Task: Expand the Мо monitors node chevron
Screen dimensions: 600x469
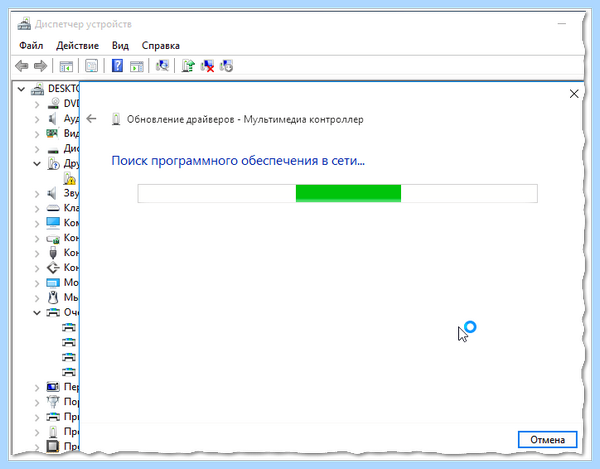Action: [x=37, y=283]
